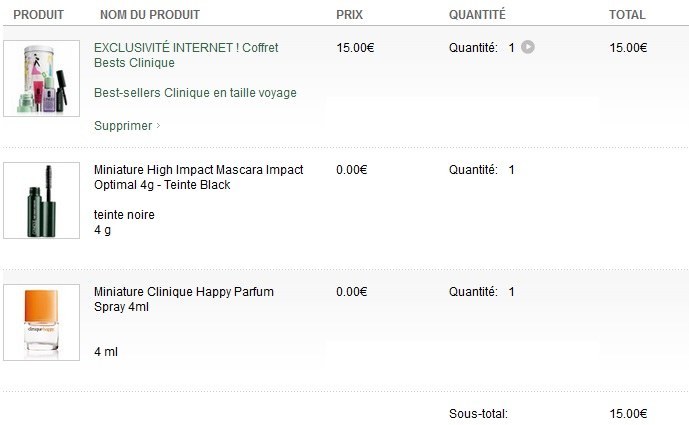Viewport: 689px width, 425px height.
Task: Click the 15.00€ price of the coffret
Action: (x=355, y=47)
